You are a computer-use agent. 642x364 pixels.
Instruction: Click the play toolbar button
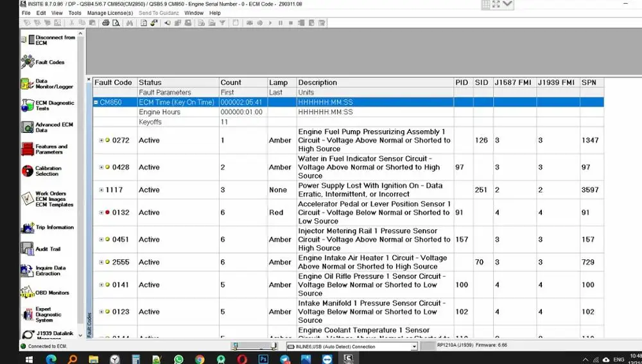tap(271, 23)
